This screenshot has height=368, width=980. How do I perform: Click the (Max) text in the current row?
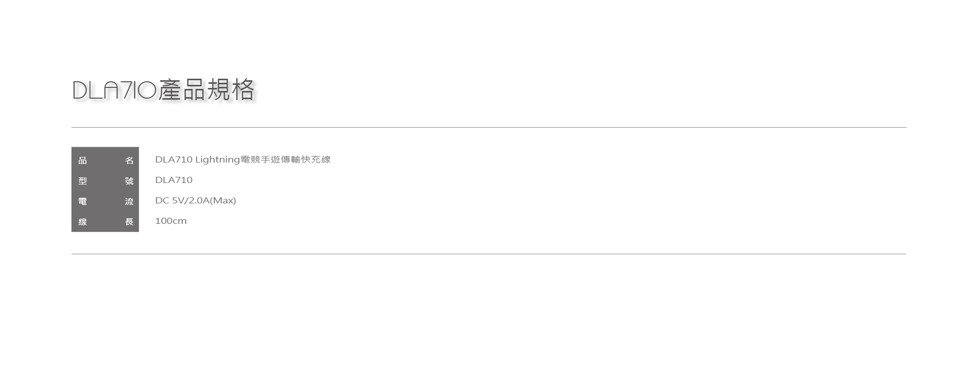(223, 200)
